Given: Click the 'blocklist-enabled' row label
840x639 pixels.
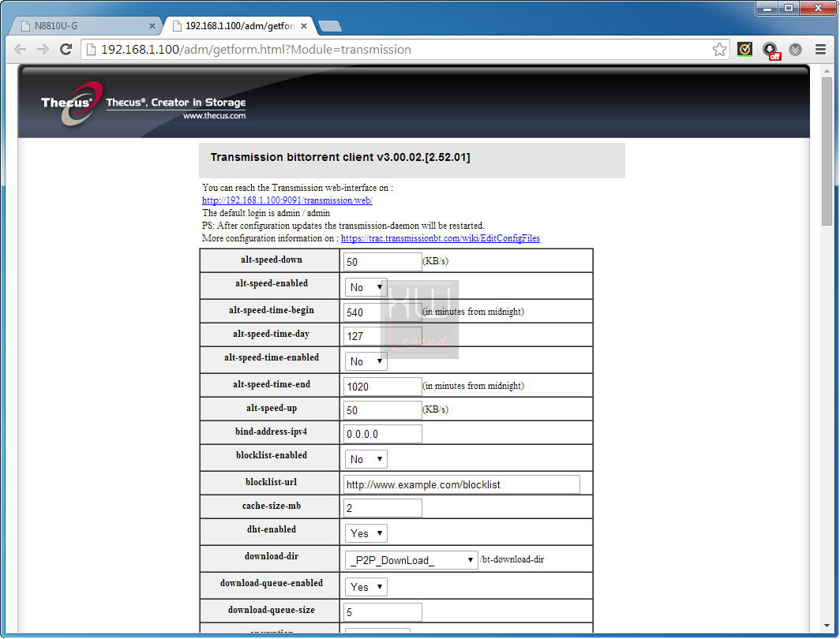Looking at the screenshot, I should point(271,455).
